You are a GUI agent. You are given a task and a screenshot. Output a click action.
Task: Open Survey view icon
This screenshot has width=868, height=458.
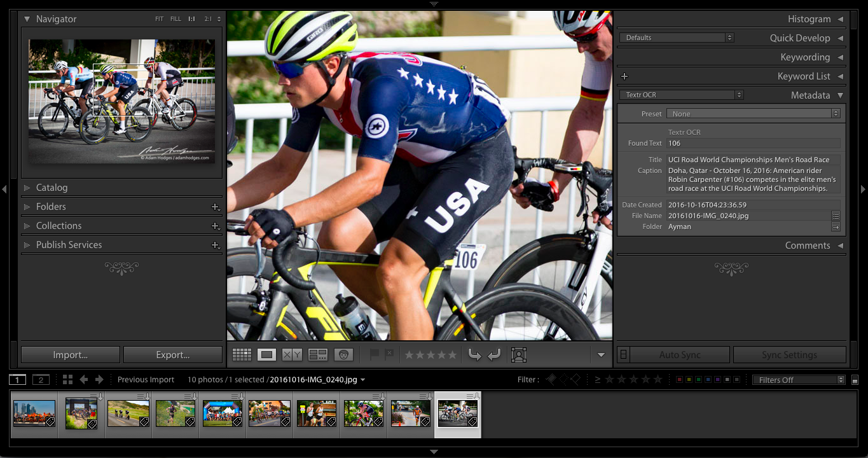(317, 355)
